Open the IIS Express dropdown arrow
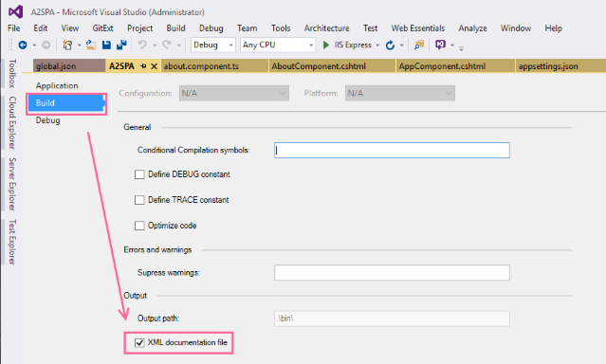Viewport: 606px width, 364px height. click(x=377, y=45)
